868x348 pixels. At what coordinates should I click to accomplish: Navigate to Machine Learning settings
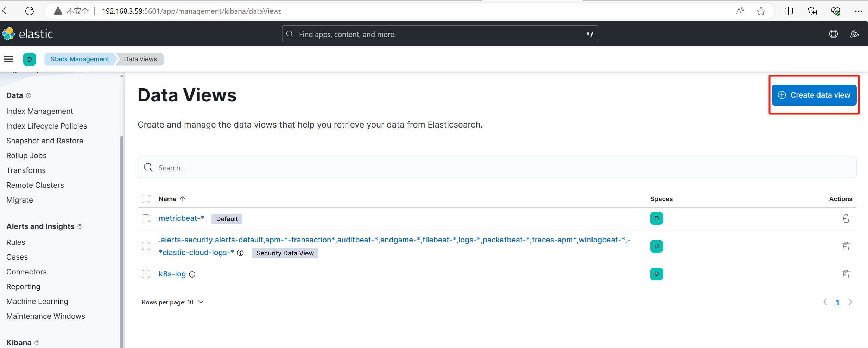point(37,302)
